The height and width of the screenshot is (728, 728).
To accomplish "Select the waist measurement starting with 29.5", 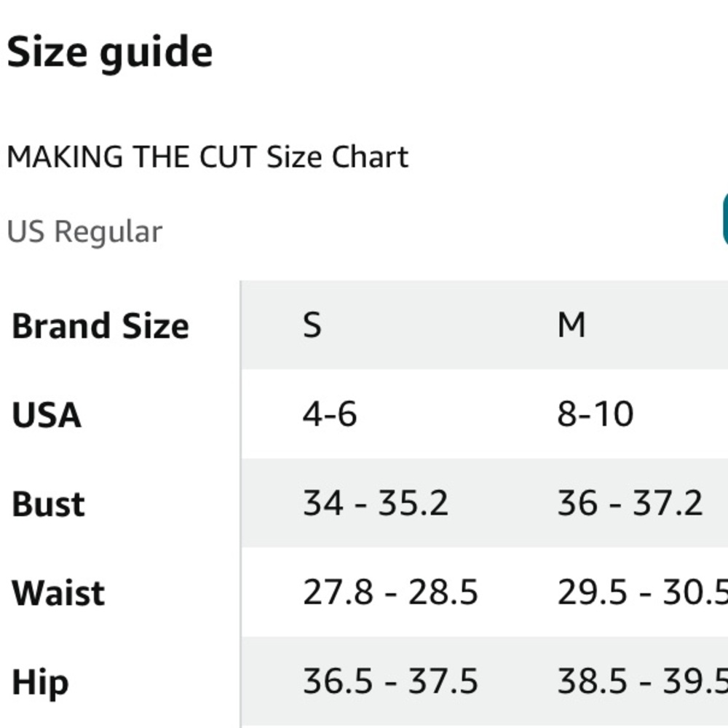I will click(x=642, y=593).
